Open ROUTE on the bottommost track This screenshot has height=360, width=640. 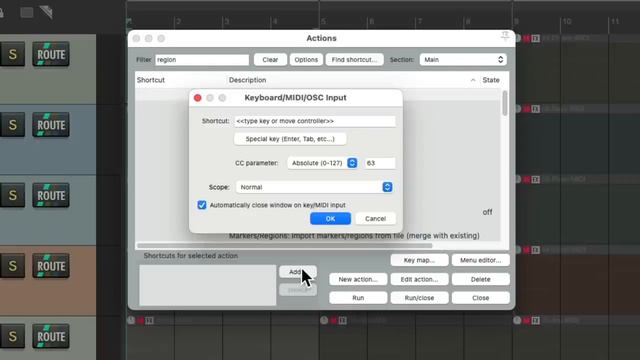(51, 336)
